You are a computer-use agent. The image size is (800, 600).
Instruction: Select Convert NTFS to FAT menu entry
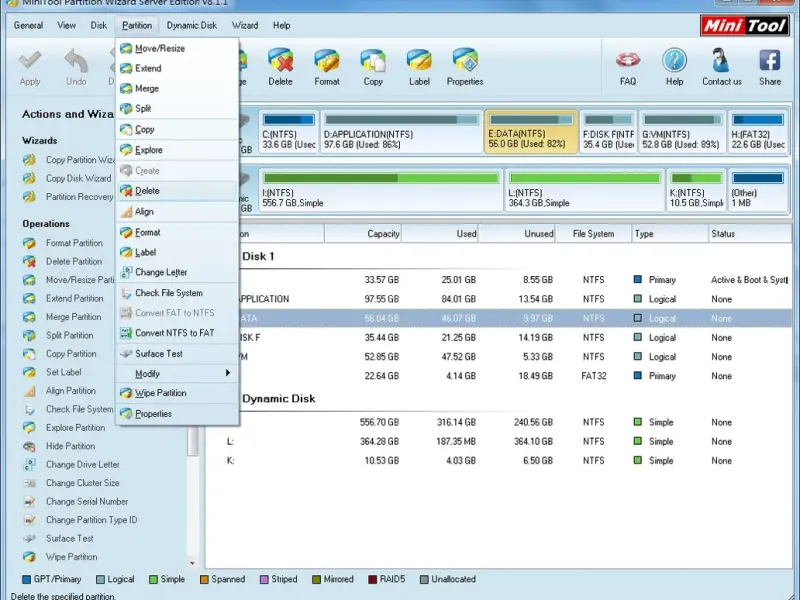174,333
